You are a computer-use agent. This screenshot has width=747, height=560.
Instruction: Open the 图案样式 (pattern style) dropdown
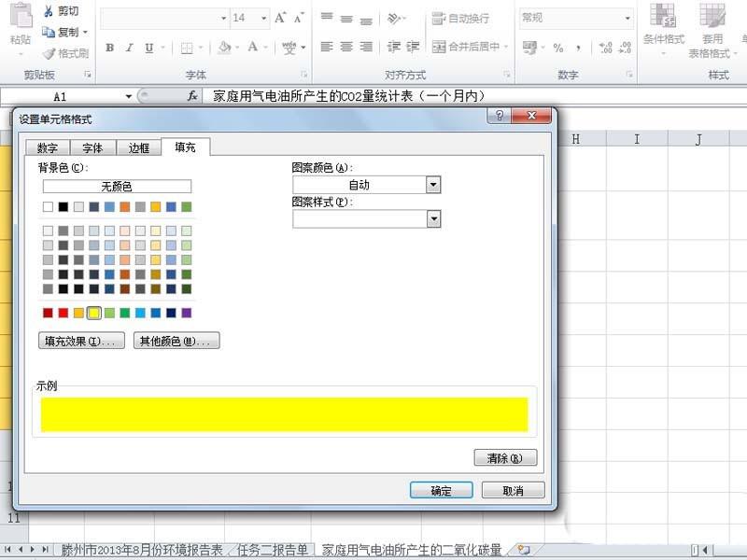point(432,218)
